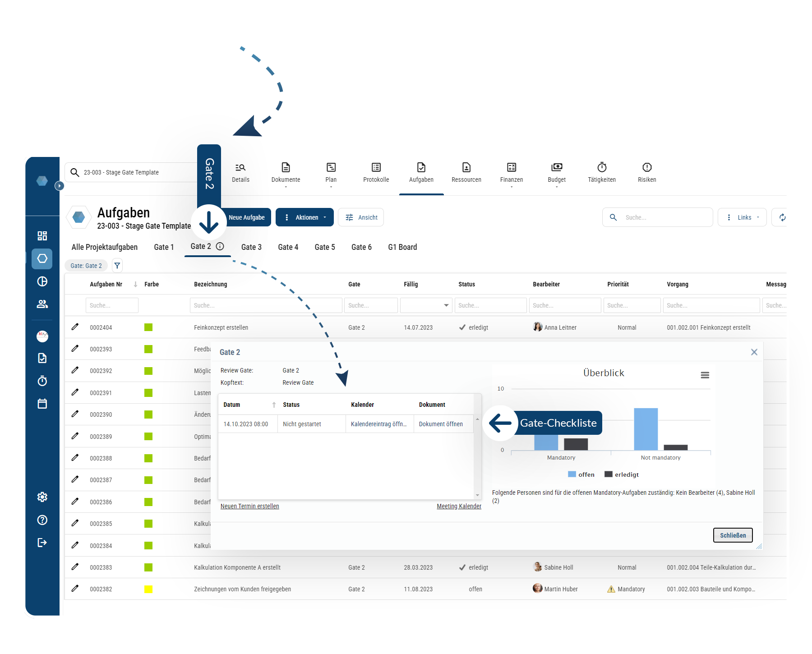This screenshot has height=654, width=812.
Task: Open the calendar icon in sidebar
Action: pyautogui.click(x=42, y=404)
